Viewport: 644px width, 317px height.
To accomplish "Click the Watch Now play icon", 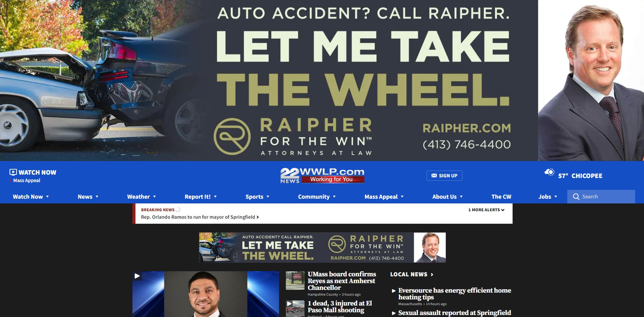I will [x=13, y=172].
